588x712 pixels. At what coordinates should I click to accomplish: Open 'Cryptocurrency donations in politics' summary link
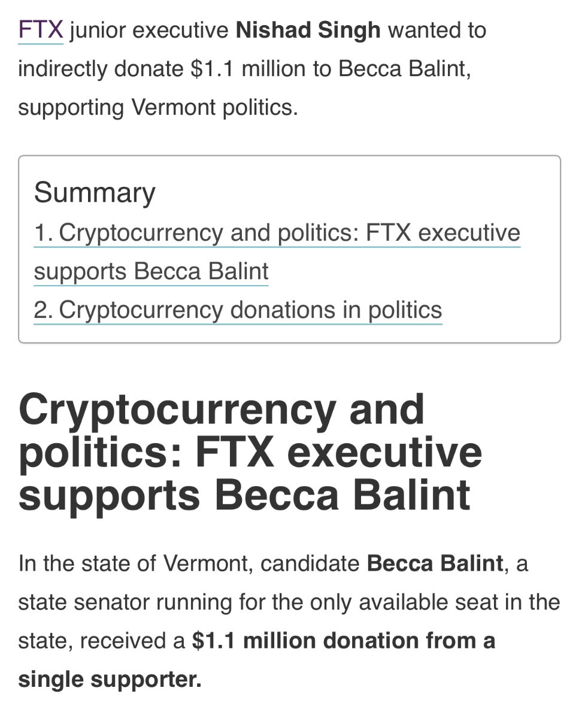pyautogui.click(x=238, y=310)
